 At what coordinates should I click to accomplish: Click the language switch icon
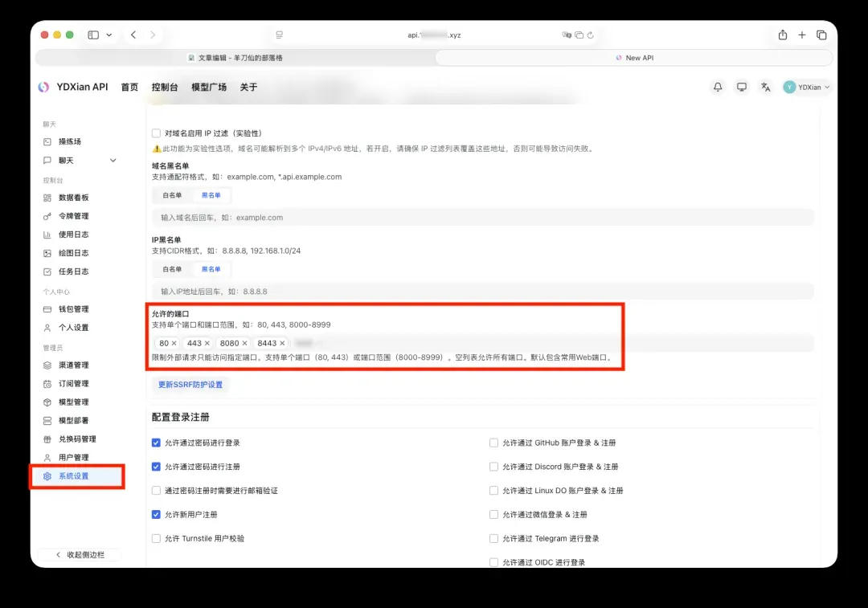[x=765, y=87]
